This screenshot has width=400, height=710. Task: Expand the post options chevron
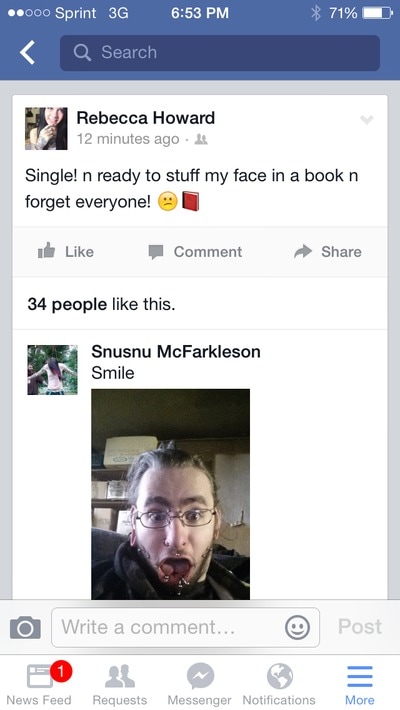367,120
